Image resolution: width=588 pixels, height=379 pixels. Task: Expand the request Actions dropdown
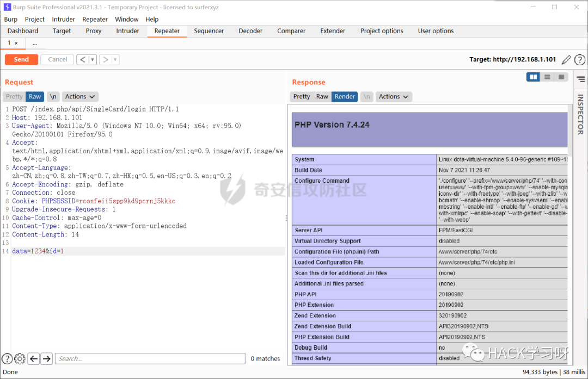(80, 97)
